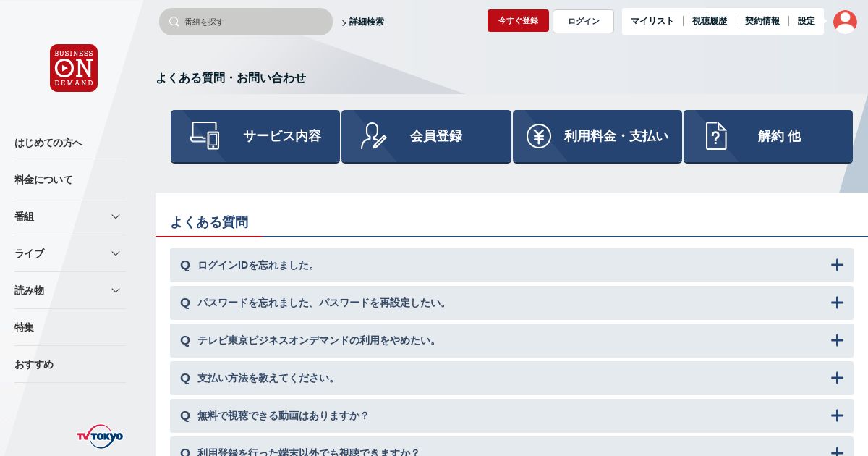Click the question document icon on 解約 他
The image size is (868, 456).
point(716,136)
